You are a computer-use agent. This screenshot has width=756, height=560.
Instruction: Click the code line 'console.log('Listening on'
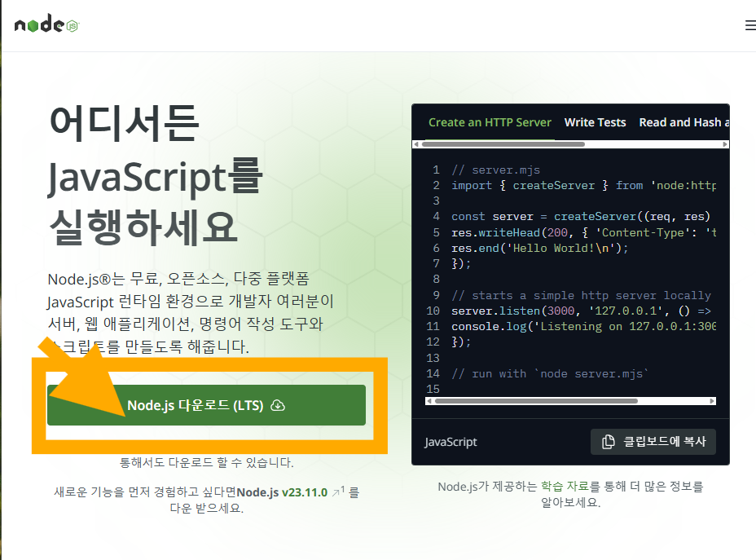click(x=583, y=326)
